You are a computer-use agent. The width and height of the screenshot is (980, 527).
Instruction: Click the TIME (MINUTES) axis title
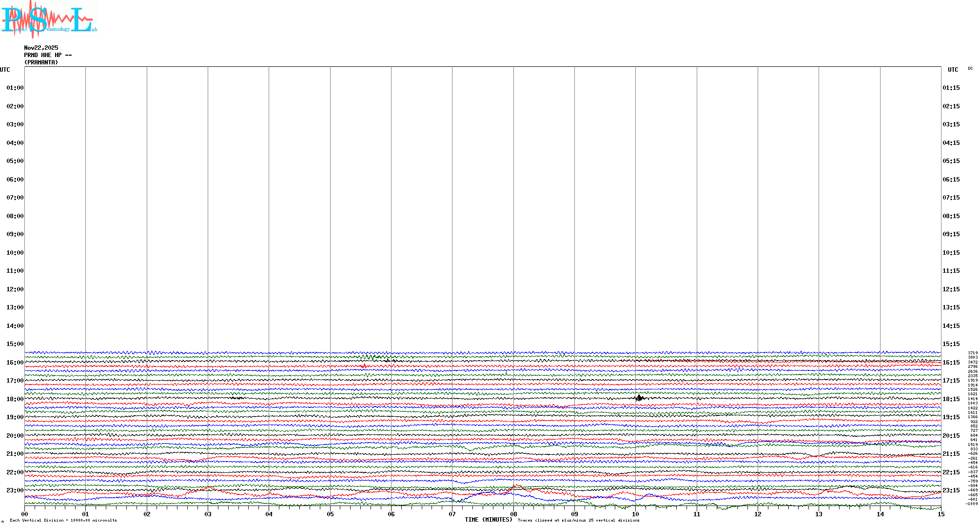pos(489,520)
